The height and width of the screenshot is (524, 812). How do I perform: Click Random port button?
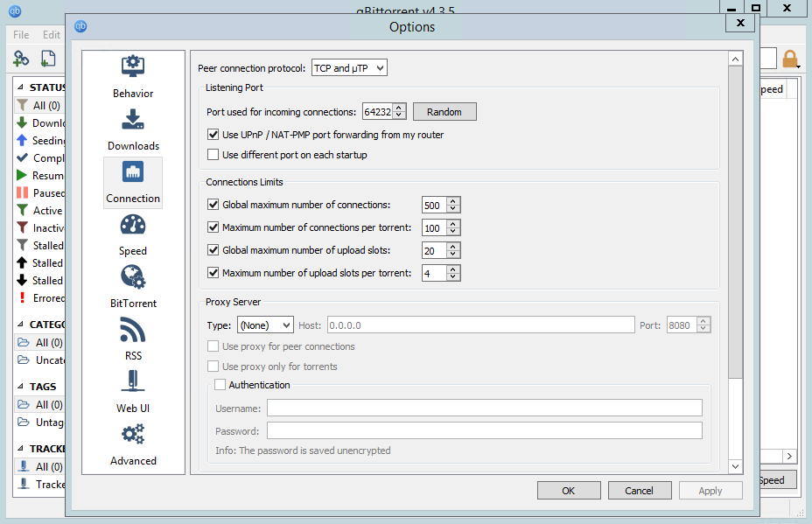pyautogui.click(x=444, y=112)
